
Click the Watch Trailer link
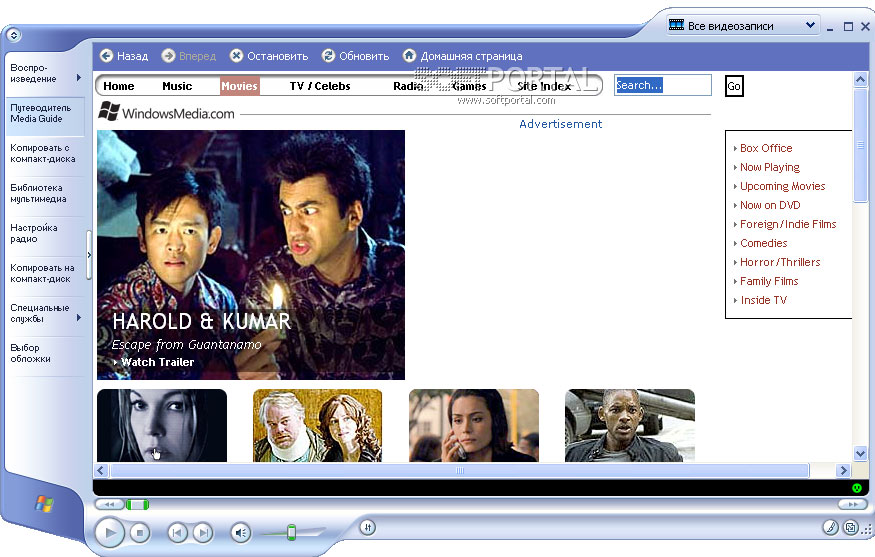[x=157, y=362]
